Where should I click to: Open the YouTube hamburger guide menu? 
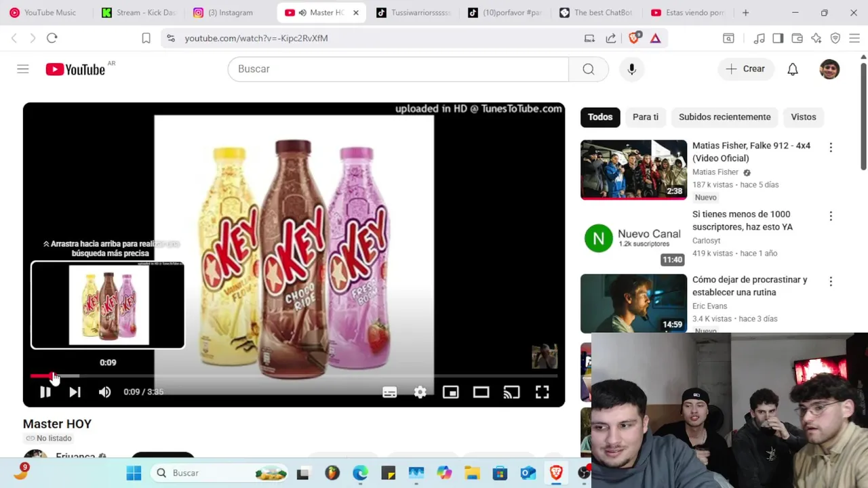[x=23, y=69]
